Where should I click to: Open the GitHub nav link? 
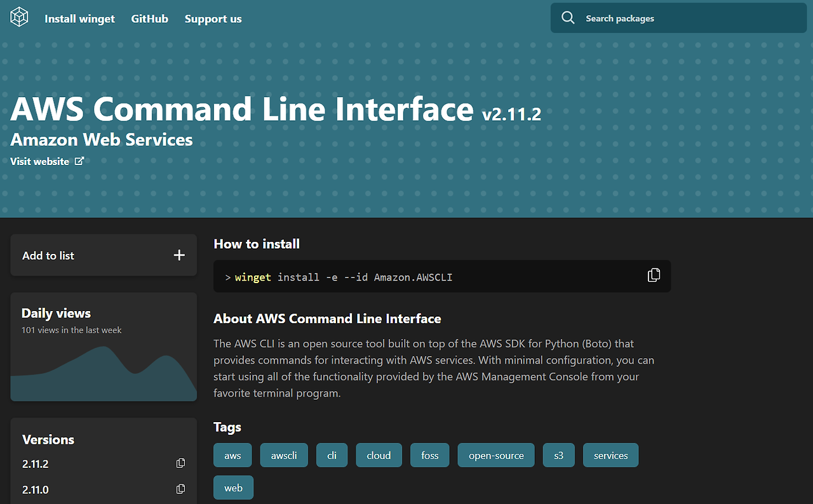[150, 19]
